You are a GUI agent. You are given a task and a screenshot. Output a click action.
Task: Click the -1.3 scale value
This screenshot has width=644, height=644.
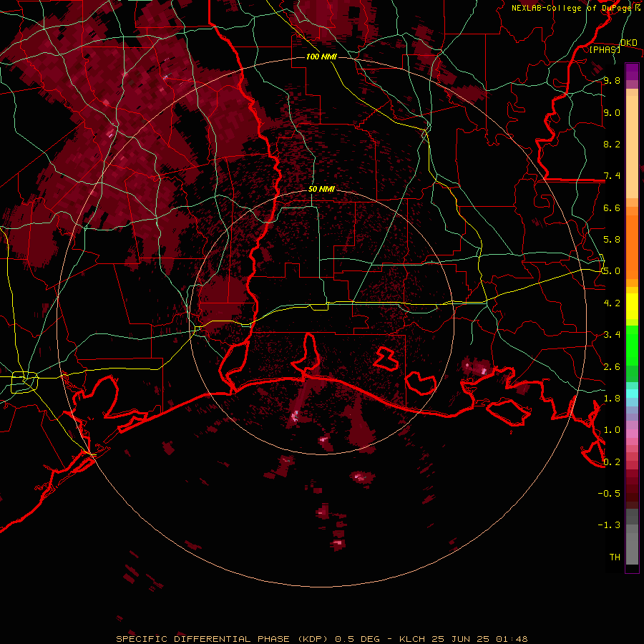pos(609,525)
